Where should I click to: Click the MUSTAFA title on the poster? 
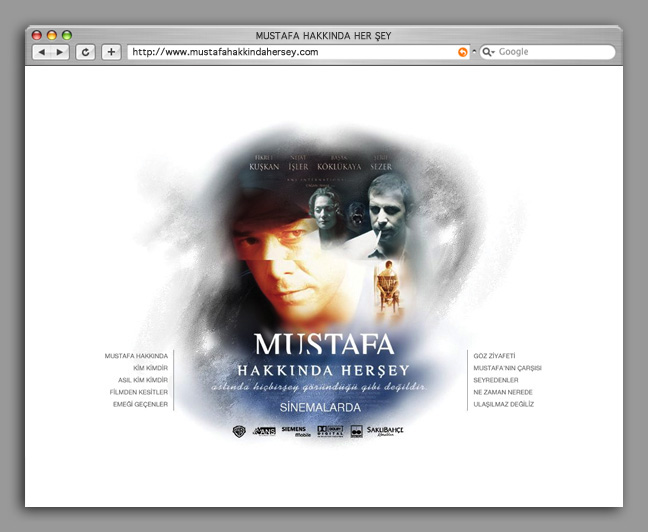325,344
